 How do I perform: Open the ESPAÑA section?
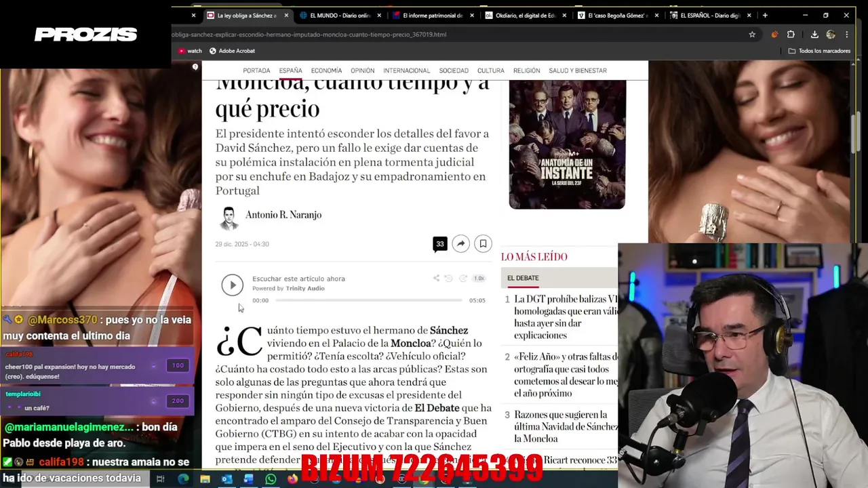pos(290,70)
